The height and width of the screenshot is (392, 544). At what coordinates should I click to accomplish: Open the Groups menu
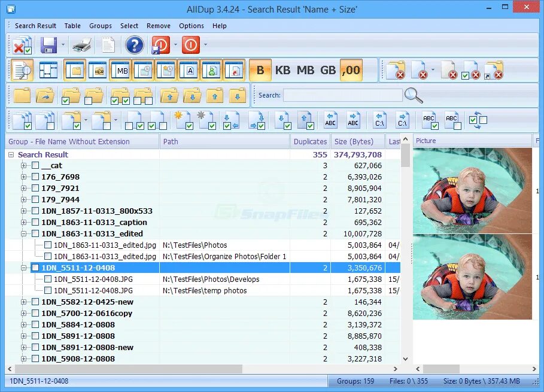[x=101, y=26]
